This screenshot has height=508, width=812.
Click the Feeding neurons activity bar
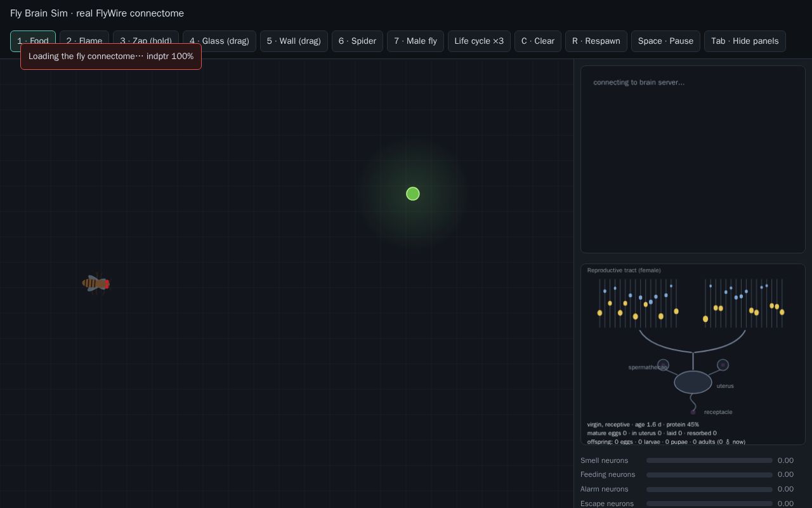point(709,474)
